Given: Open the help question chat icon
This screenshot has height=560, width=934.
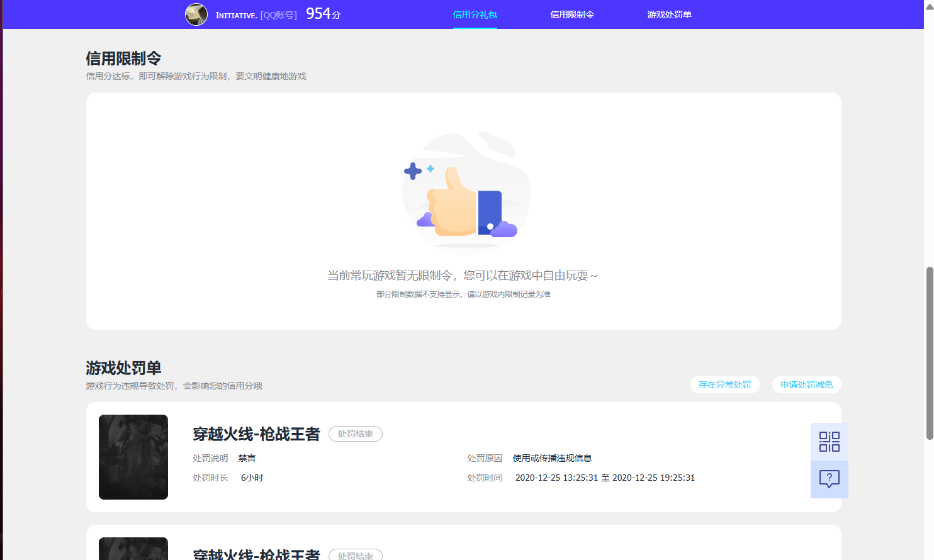Looking at the screenshot, I should (x=829, y=479).
